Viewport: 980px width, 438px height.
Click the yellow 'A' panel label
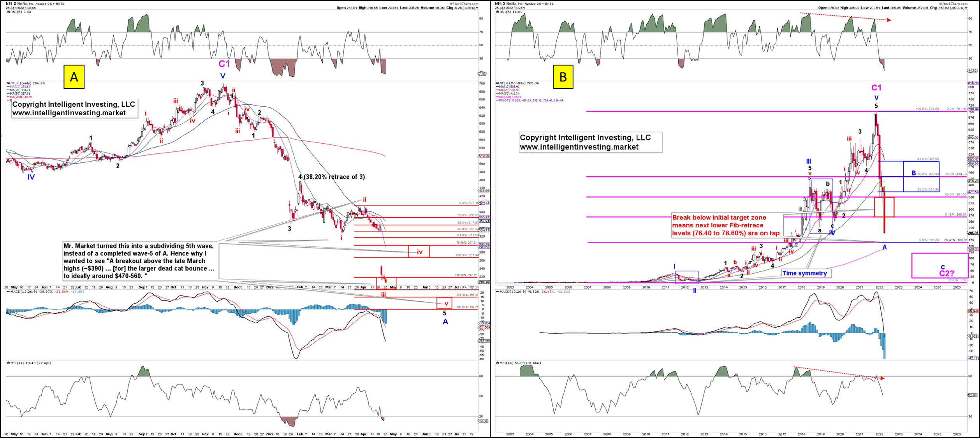(74, 77)
